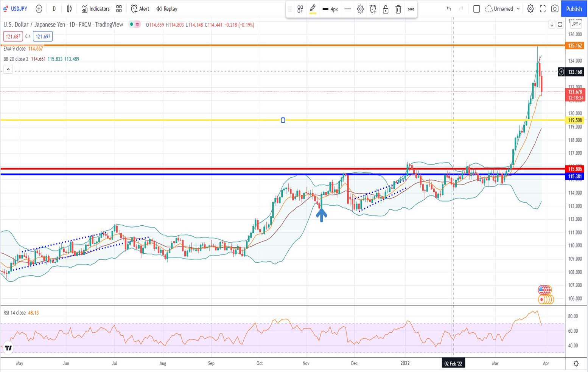The height and width of the screenshot is (372, 588).
Task: Collapse the indicator legend with the chevron
Action: coord(8,69)
